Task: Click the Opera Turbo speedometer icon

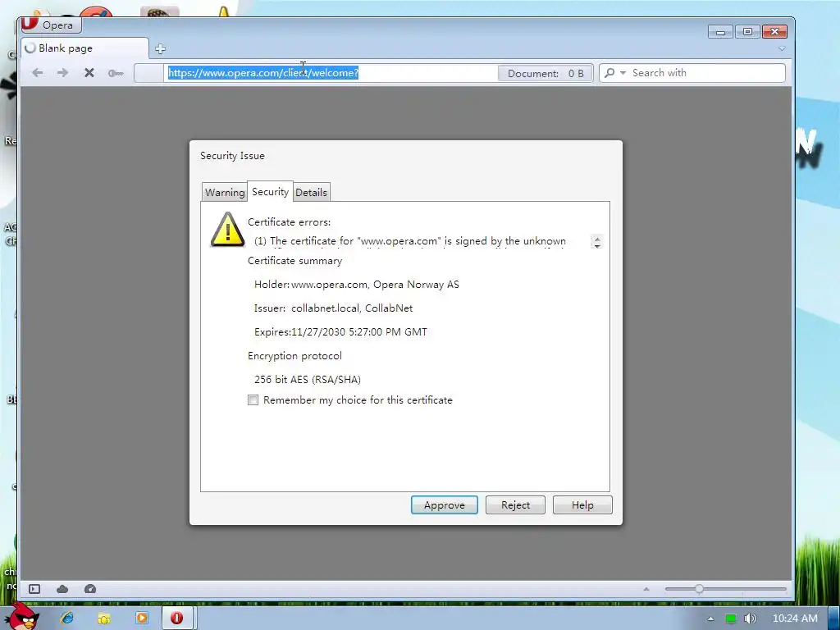Action: point(90,589)
